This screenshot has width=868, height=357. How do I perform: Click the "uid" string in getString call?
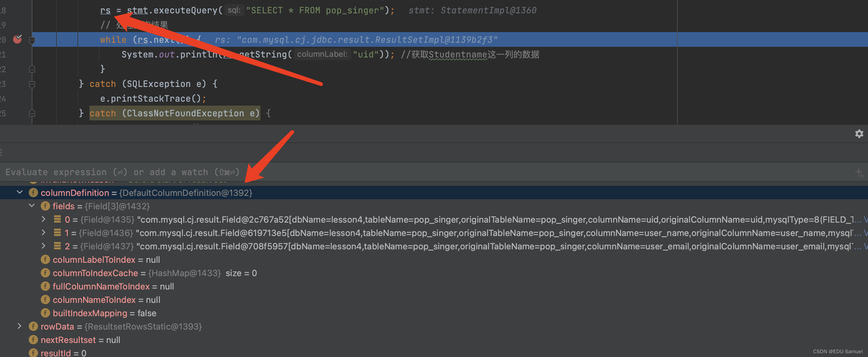366,54
